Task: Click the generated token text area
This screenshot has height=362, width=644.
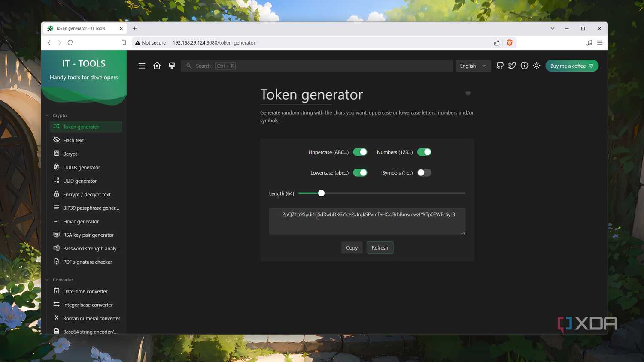Action: point(367,221)
